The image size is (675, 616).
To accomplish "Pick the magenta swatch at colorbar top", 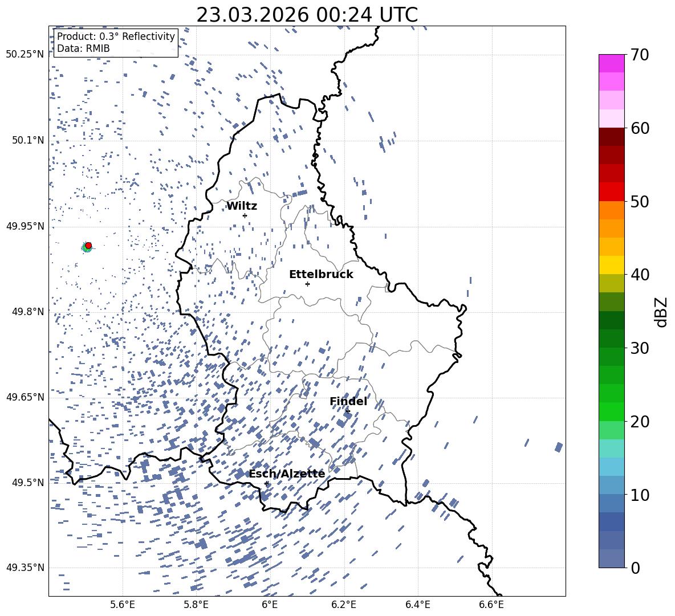I will coord(611,63).
